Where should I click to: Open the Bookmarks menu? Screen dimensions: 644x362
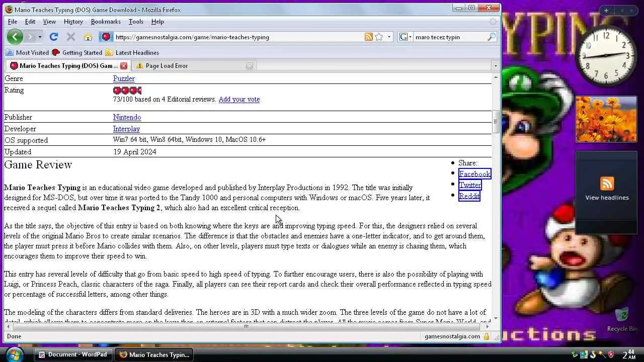(x=106, y=22)
